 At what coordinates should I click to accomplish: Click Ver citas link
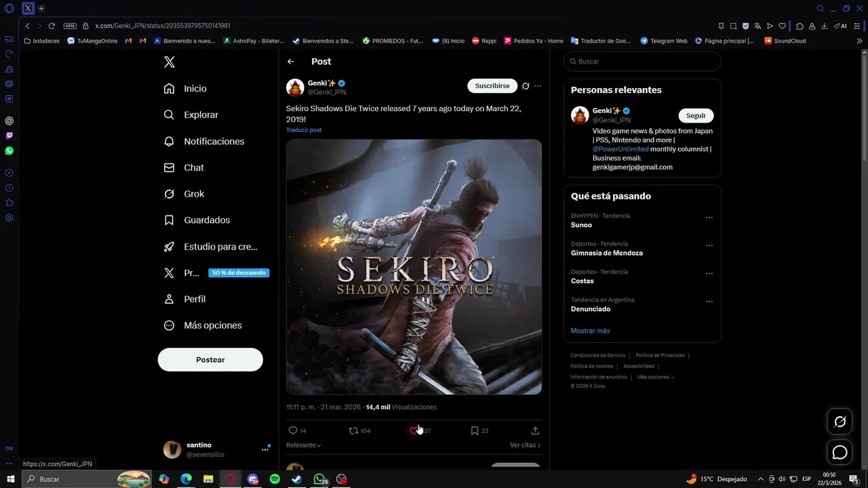tap(525, 445)
